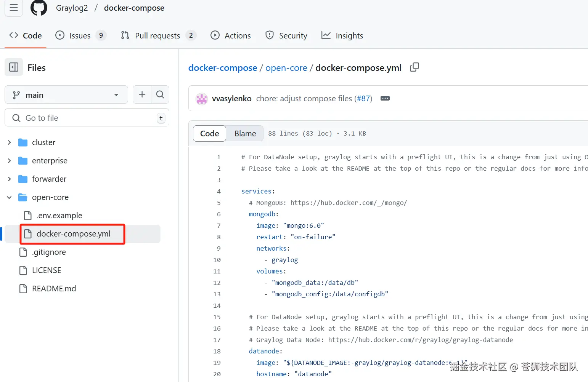Open the forwarder folder row
The image size is (588, 382).
pyautogui.click(x=82, y=179)
